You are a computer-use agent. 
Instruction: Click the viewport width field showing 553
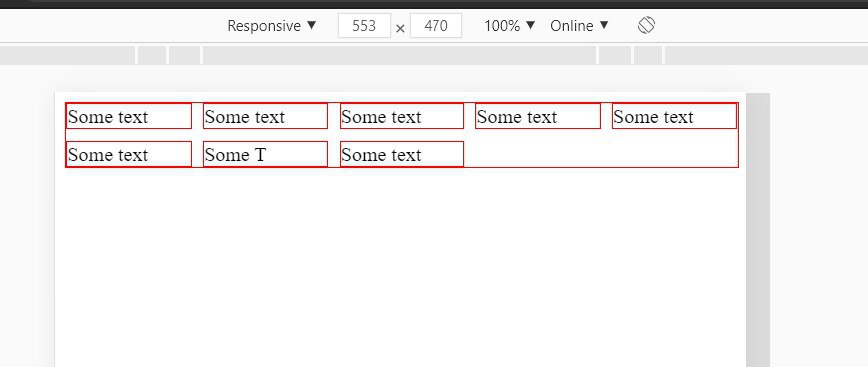pyautogui.click(x=364, y=26)
